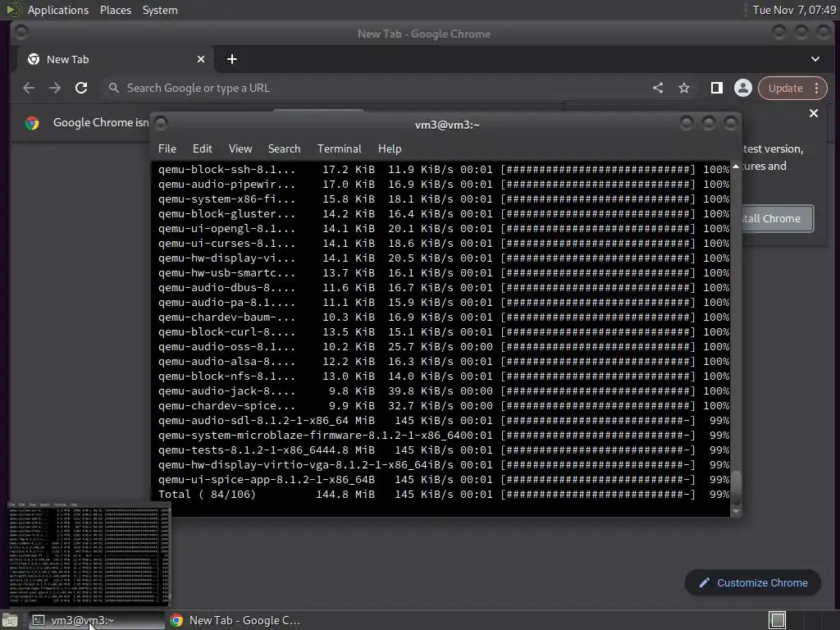Click the terminal scrollbar thumb
Viewport: 840px width, 630px height.
[x=736, y=488]
